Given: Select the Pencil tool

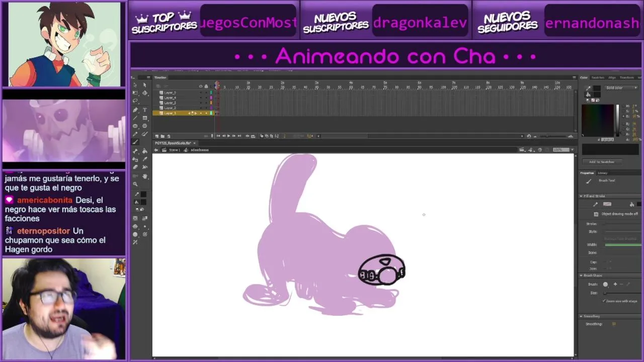Looking at the screenshot, I should tap(135, 134).
